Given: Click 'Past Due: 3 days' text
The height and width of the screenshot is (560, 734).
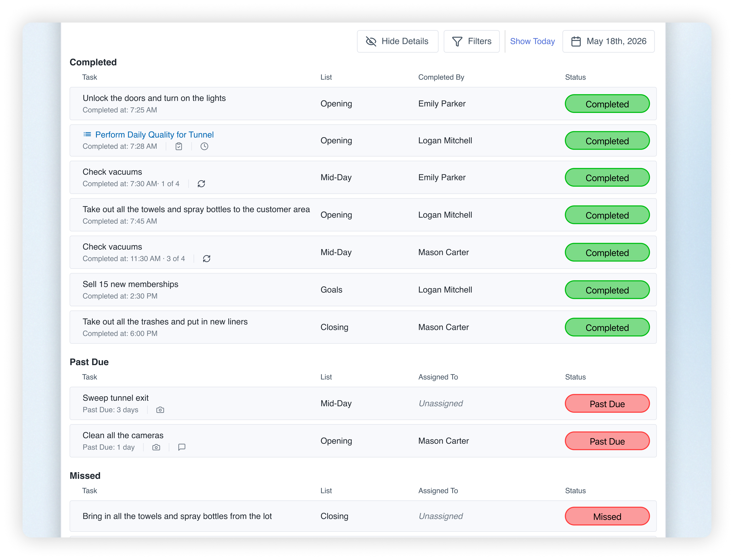Looking at the screenshot, I should tap(110, 410).
